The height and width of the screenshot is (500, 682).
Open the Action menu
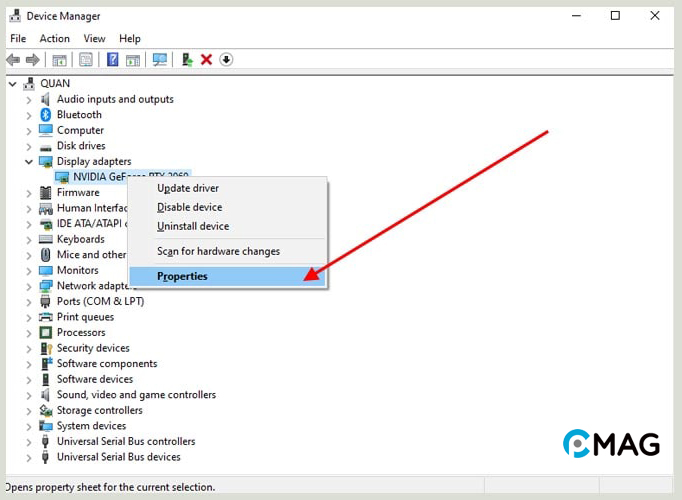54,39
